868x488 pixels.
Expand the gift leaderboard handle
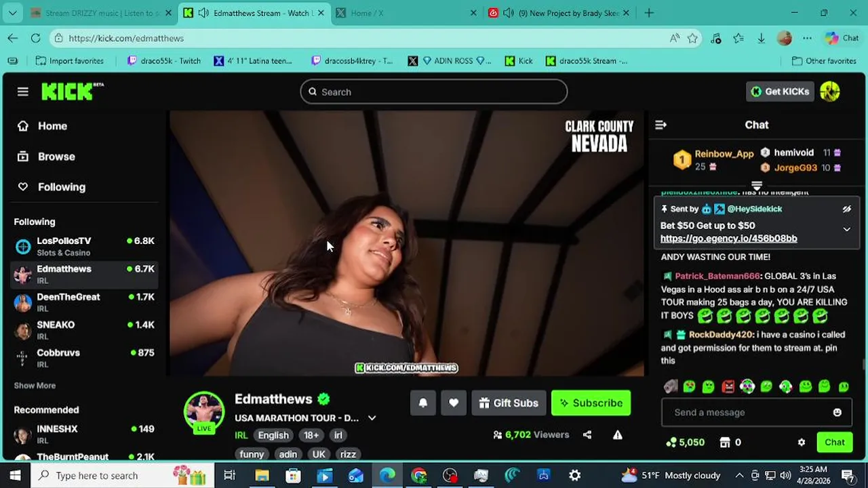(757, 184)
